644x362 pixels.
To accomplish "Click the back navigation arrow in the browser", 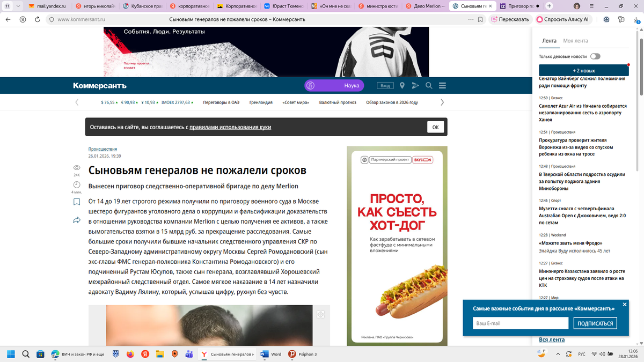I will click(7, 19).
